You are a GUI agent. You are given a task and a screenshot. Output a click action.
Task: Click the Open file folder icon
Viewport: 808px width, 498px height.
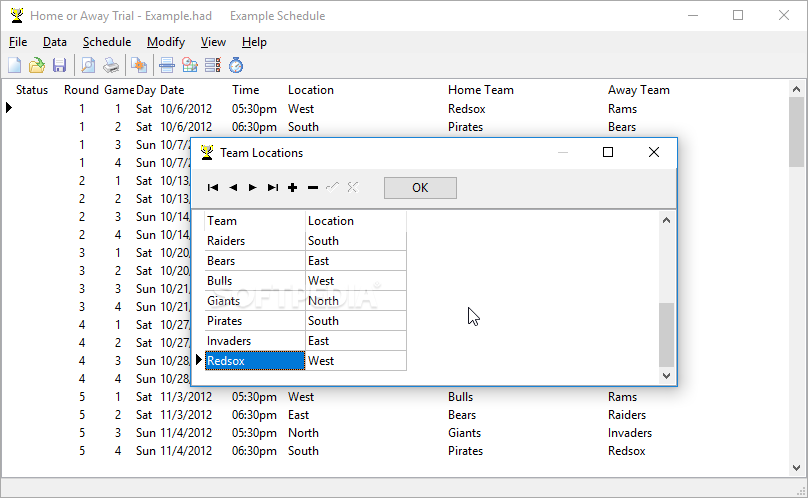coord(37,65)
